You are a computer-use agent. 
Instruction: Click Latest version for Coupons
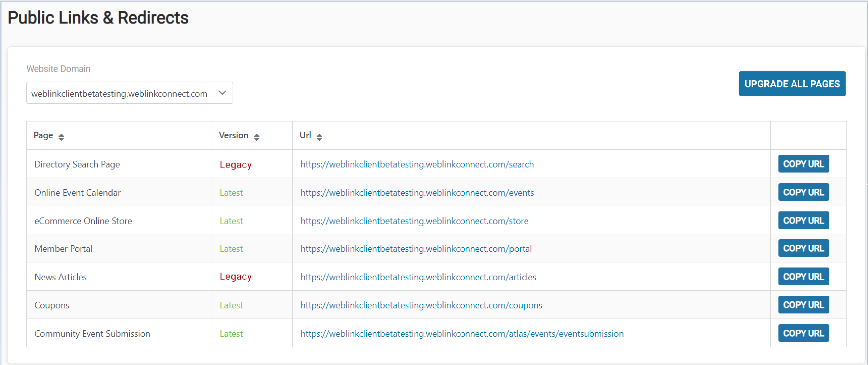(x=231, y=305)
